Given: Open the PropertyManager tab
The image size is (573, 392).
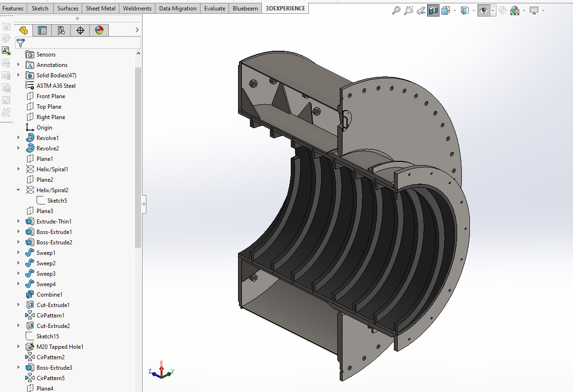Looking at the screenshot, I should coord(42,30).
